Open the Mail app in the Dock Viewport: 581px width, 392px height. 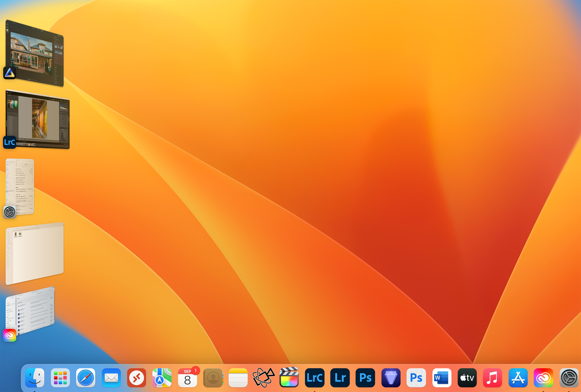111,378
